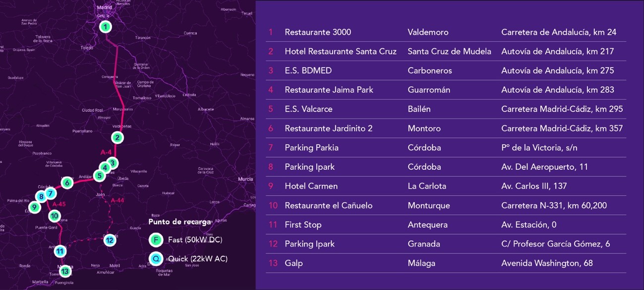Select the Parking Parkia Córdoba entry
Image resolution: width=644 pixels, height=290 pixels.
(x=311, y=147)
